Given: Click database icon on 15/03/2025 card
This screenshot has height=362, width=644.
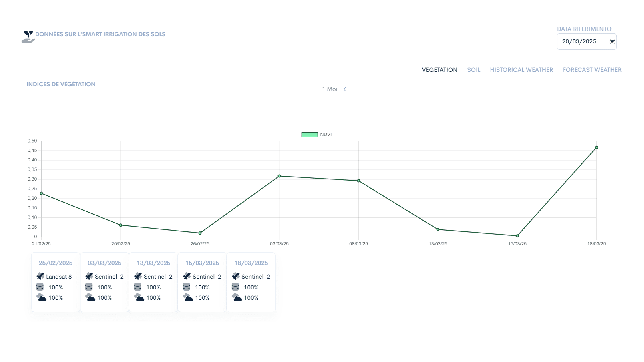Looking at the screenshot, I should click(186, 287).
